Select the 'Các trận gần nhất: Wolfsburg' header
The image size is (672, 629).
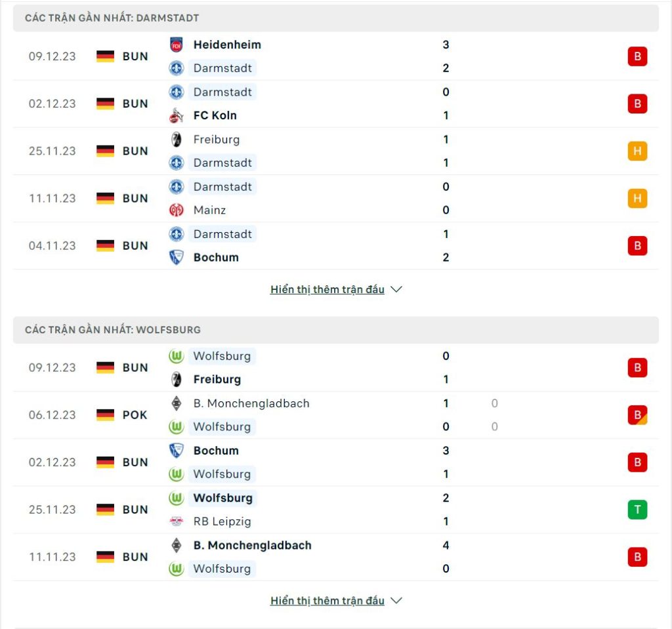(x=335, y=330)
